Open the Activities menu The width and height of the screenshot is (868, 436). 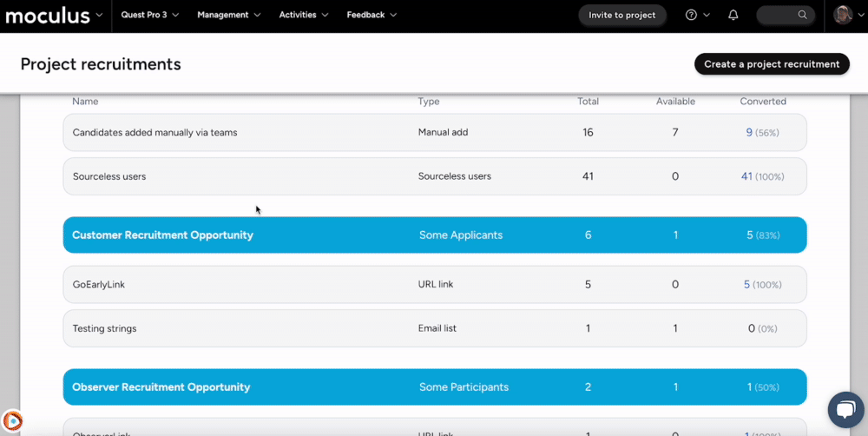point(304,15)
